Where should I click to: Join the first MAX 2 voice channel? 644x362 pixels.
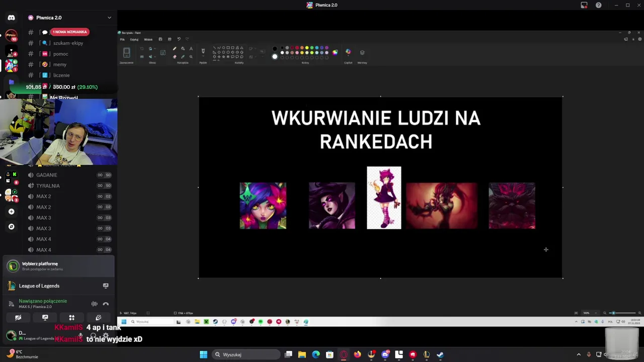[43, 197]
